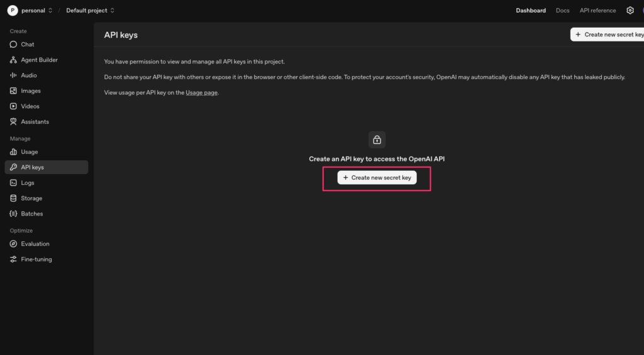644x355 pixels.
Task: Open Batches from sidebar icon
Action: 13,214
